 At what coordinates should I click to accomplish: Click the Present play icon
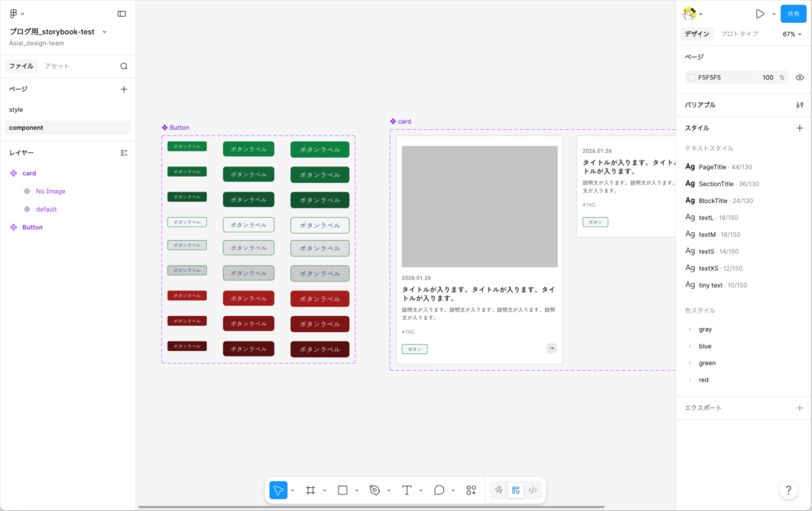click(x=760, y=14)
